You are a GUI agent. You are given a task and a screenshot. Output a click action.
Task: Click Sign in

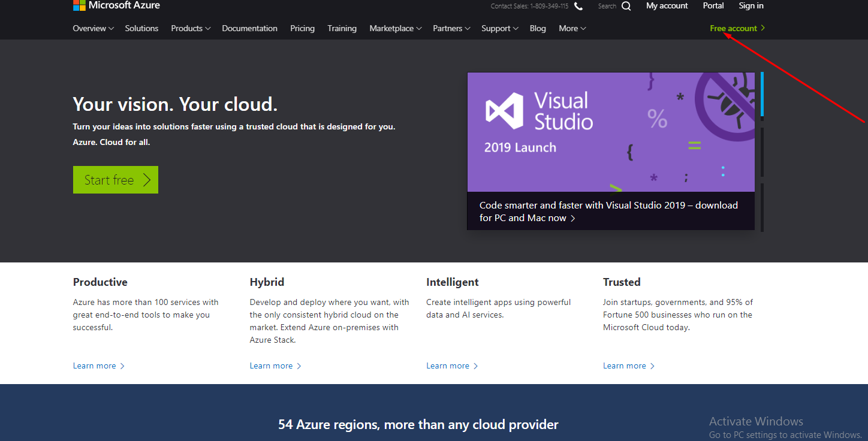click(x=751, y=5)
